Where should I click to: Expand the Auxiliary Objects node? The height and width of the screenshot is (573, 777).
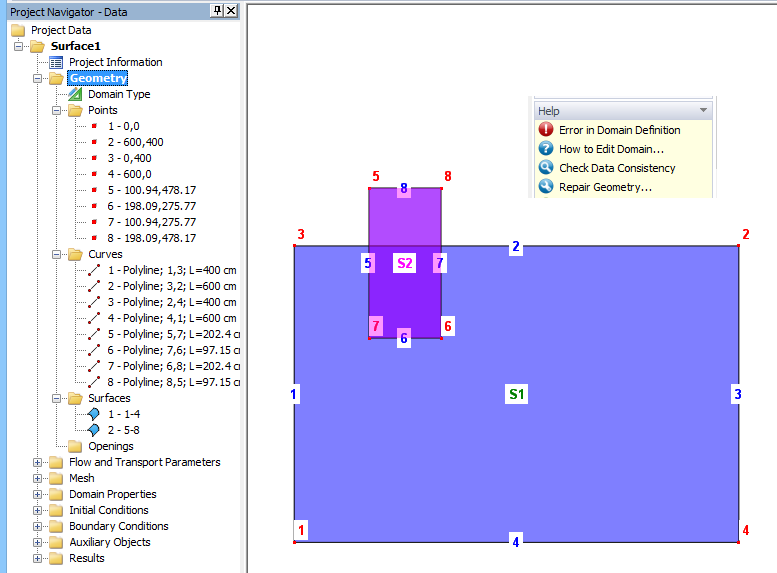(x=37, y=542)
